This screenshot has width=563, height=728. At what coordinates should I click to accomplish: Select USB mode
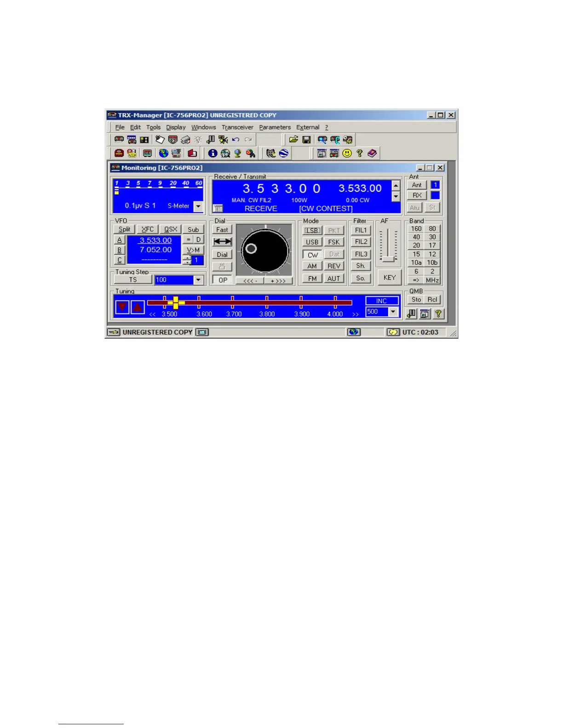312,242
